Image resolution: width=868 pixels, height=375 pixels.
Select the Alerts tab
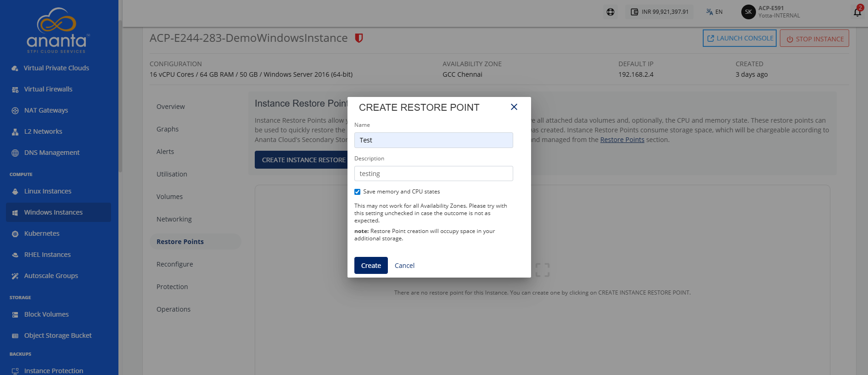(165, 152)
